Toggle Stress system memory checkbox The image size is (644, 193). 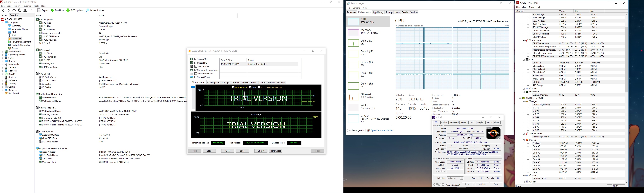pyautogui.click(x=196, y=70)
